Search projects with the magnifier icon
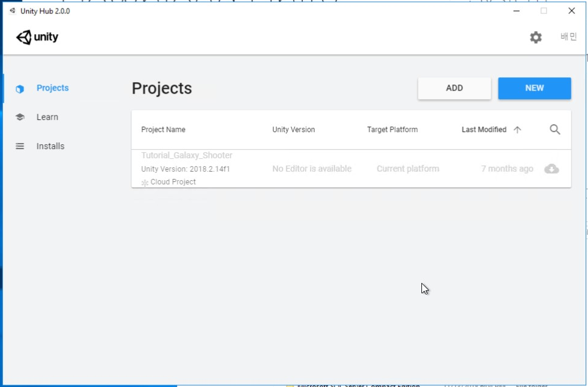Screen dimensions: 588x387 (555, 130)
